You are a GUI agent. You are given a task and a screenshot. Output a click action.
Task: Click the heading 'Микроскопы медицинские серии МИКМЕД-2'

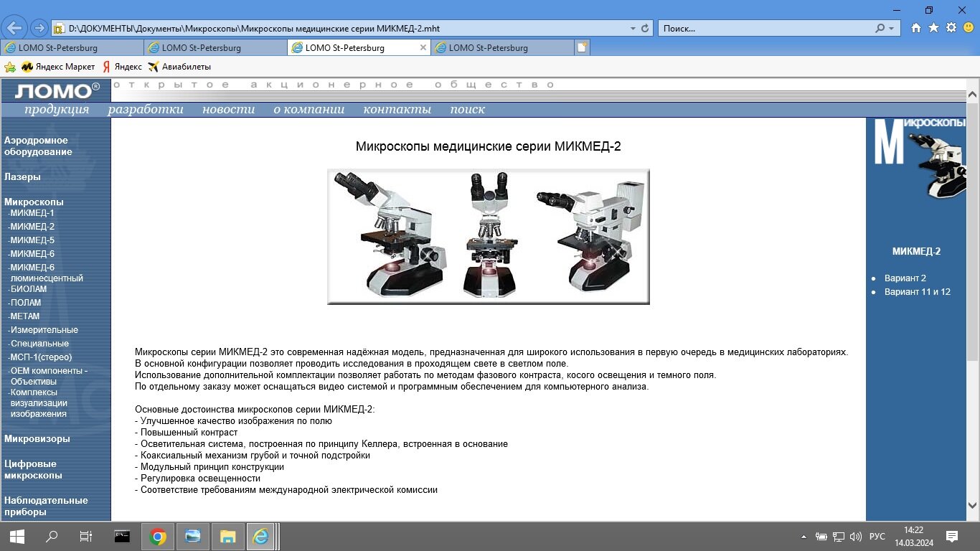(489, 146)
